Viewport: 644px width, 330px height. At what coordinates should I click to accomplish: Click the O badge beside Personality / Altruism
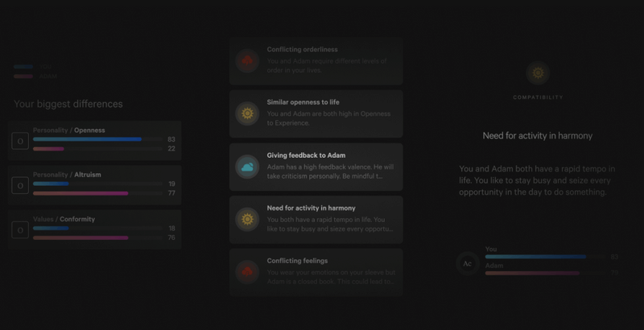click(x=20, y=185)
